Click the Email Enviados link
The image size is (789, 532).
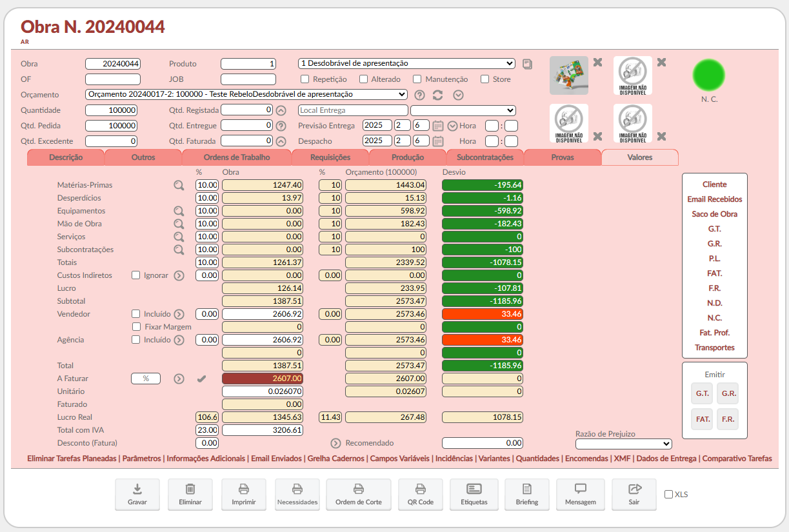276,458
